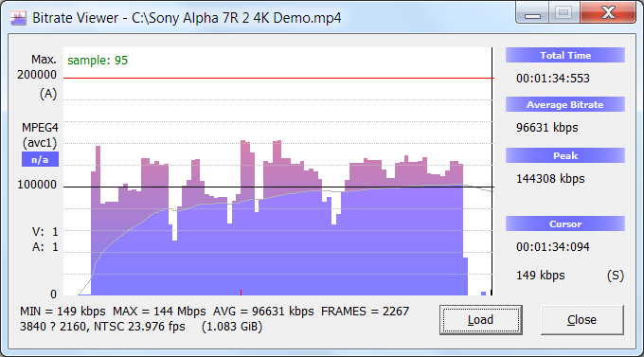Image resolution: width=644 pixels, height=357 pixels.
Task: Click the sample: 95 text in graph
Action: (98, 61)
